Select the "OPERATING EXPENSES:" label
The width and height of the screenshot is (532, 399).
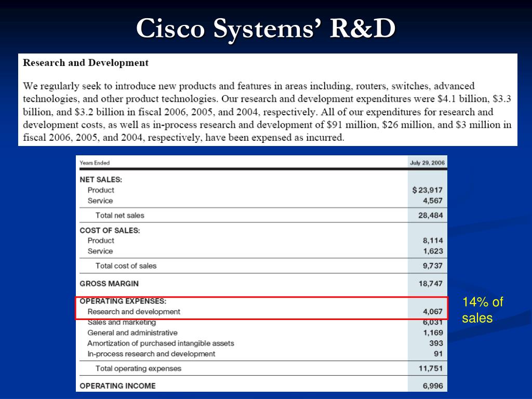[x=123, y=301]
